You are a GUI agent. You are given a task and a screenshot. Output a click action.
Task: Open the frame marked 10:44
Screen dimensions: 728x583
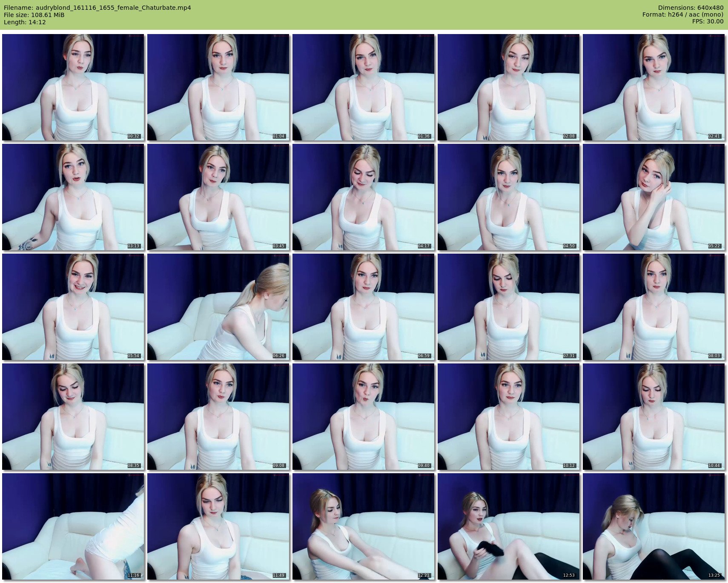(x=653, y=417)
